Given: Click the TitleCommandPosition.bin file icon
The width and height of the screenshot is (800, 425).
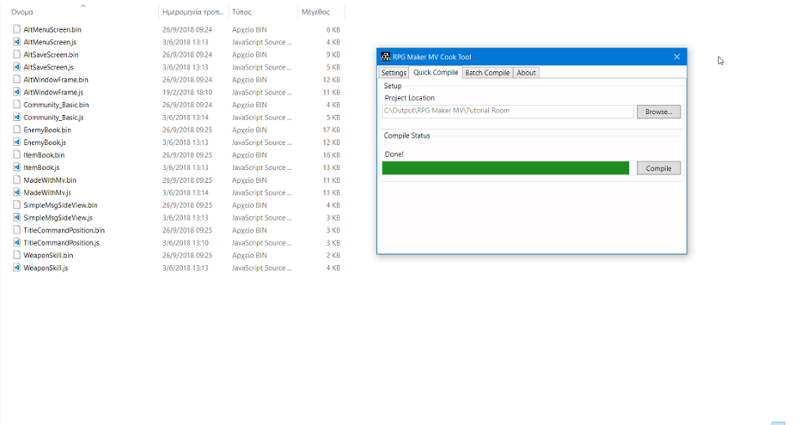Looking at the screenshot, I should [x=17, y=230].
